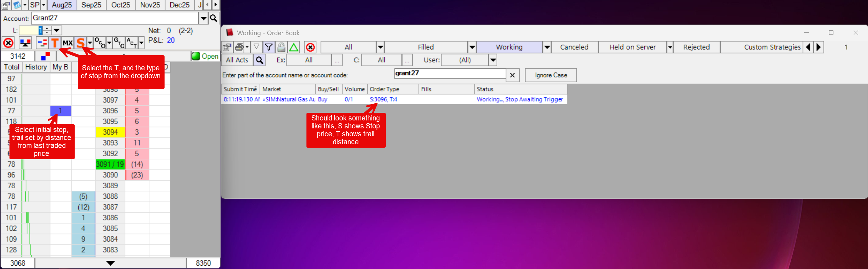Screen dimensions: 868x269
Task: Expand the User filter dropdown
Action: (493, 60)
